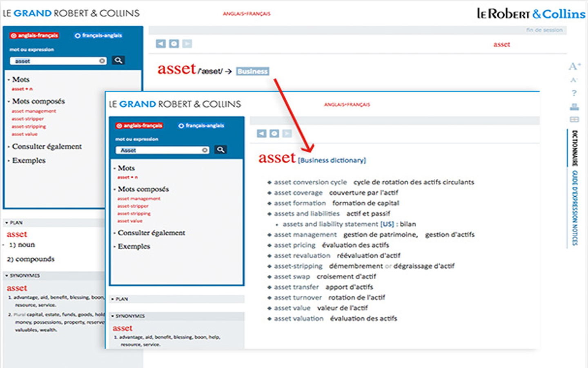Click the 'asset swap' entry
The image size is (588, 368).
coord(292,276)
